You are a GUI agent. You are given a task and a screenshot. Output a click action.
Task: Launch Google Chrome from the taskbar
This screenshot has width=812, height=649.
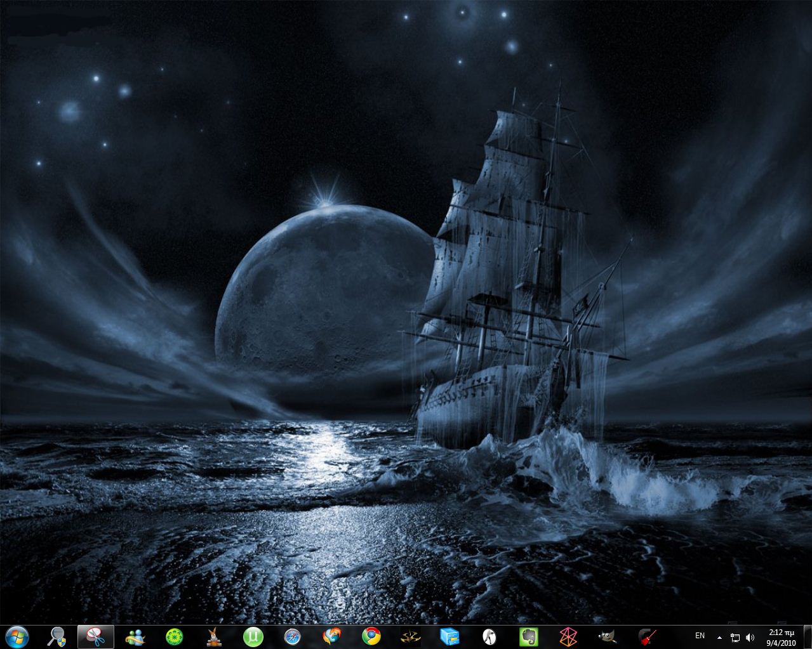click(x=371, y=636)
